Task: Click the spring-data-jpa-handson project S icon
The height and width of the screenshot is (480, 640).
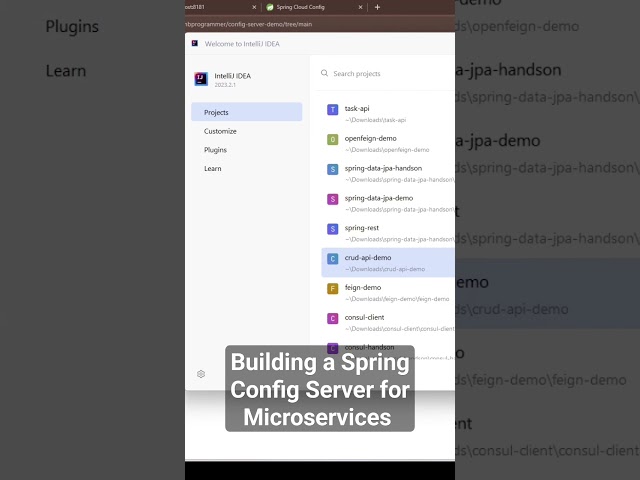Action: pyautogui.click(x=333, y=169)
